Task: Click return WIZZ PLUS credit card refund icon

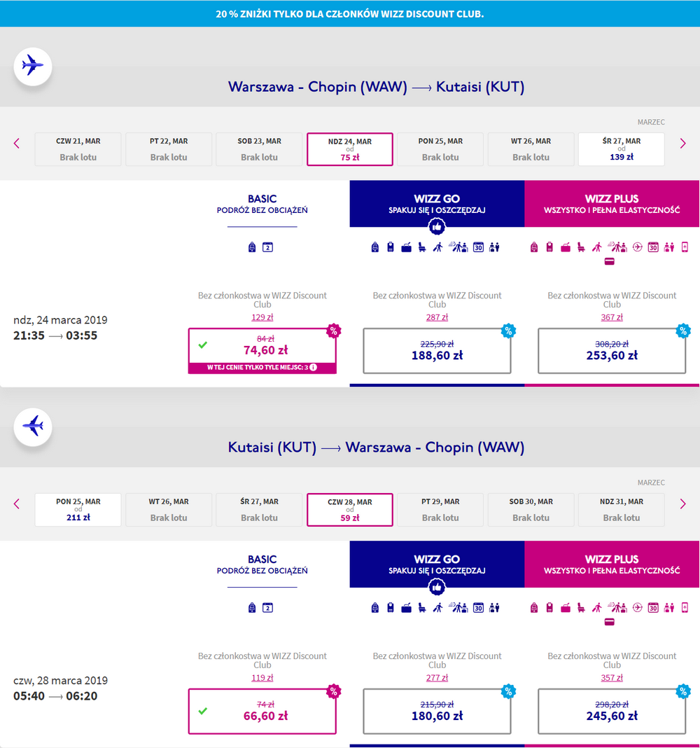Action: coord(610,622)
